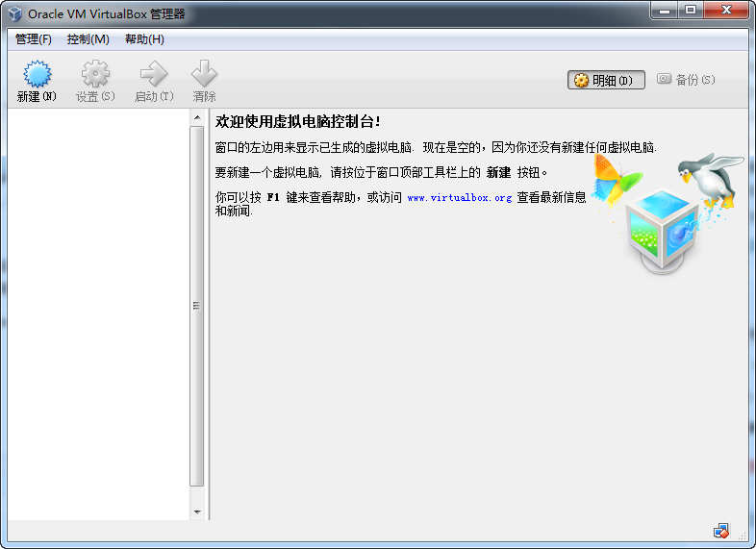
Task: Minimize the VirtualBox manager window
Action: (665, 11)
